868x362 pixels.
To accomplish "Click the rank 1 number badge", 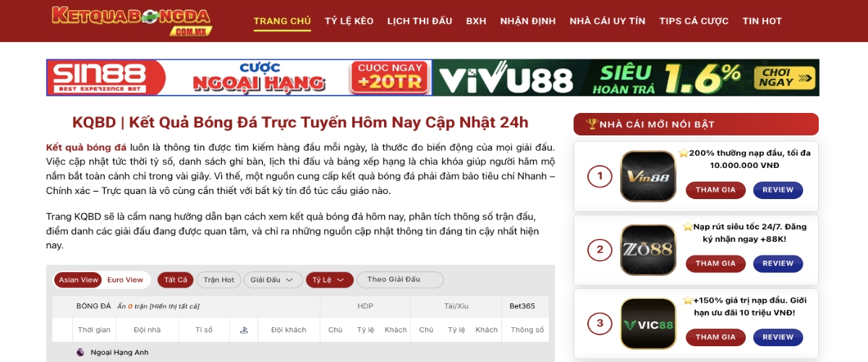I will click(600, 176).
